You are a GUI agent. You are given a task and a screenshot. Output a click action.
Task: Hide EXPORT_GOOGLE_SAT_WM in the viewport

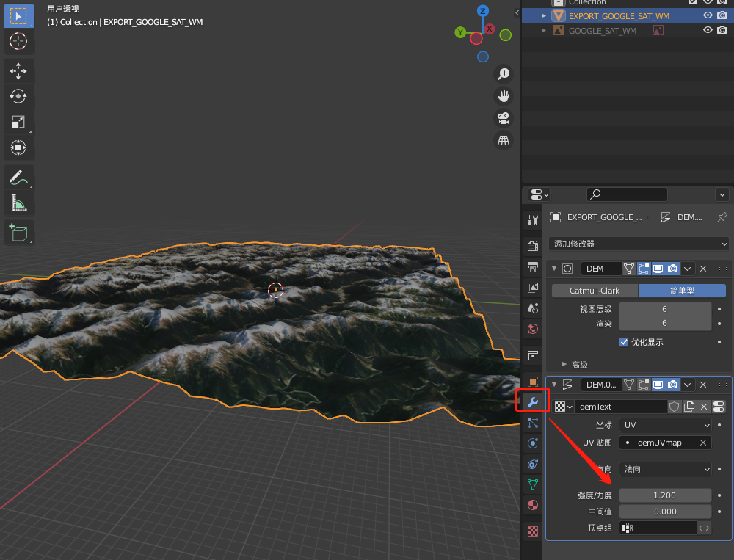708,15
